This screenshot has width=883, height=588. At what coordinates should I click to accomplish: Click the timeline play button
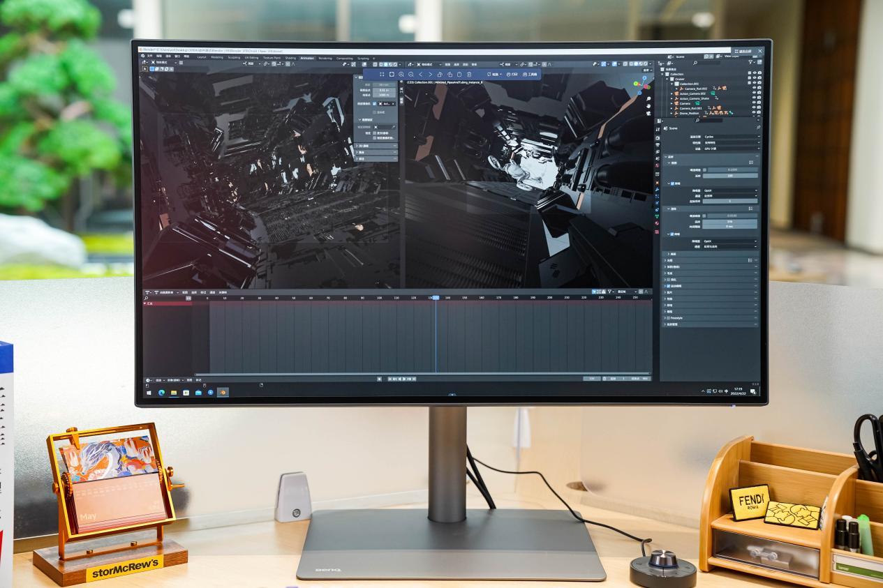pos(404,379)
